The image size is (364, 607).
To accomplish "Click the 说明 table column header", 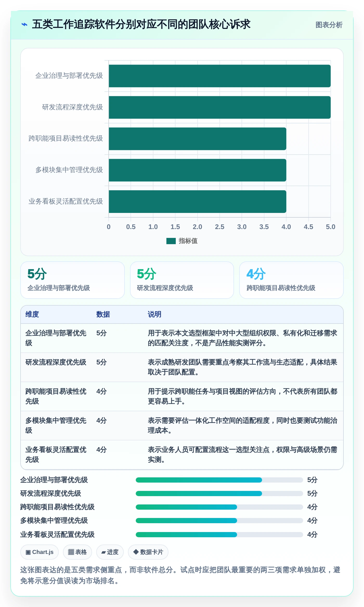I will point(155,314).
